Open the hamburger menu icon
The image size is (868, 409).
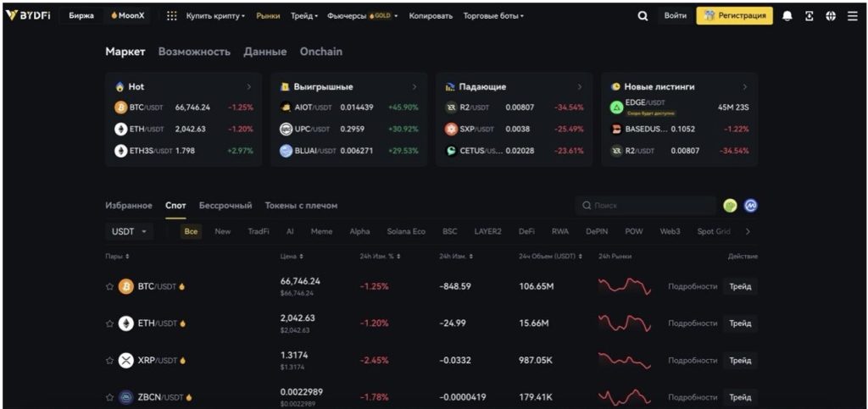coord(852,16)
